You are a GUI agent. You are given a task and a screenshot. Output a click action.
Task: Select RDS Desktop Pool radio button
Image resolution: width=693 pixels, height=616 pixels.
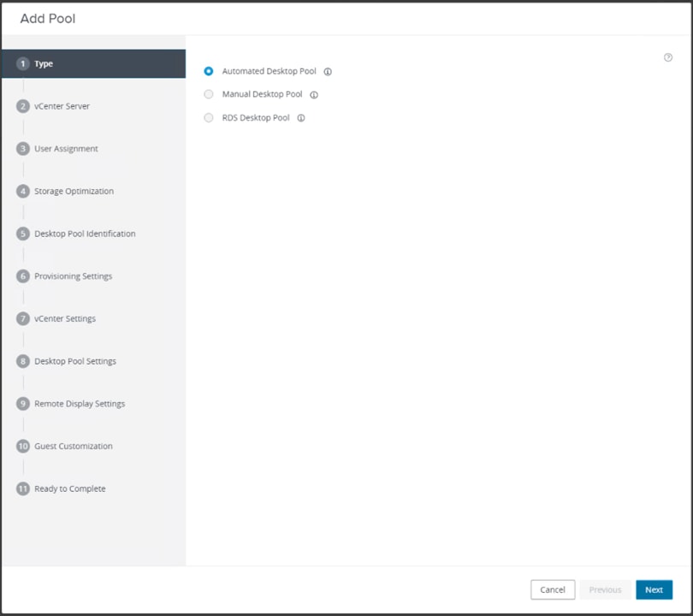(x=209, y=118)
